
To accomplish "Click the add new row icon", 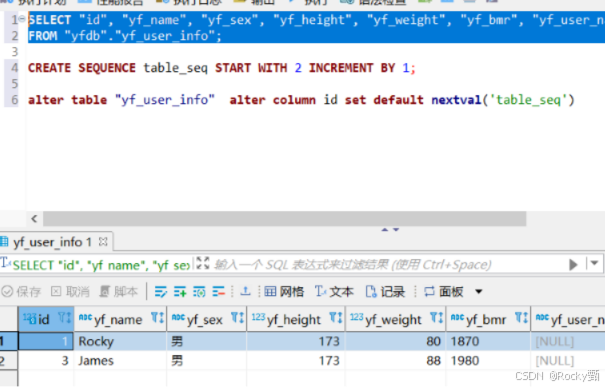I will coord(180,292).
